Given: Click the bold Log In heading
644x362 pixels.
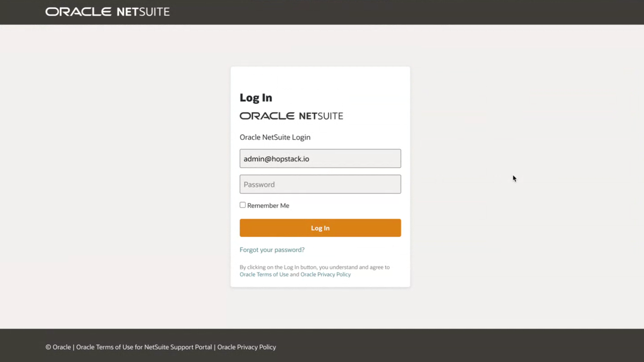Looking at the screenshot, I should pyautogui.click(x=256, y=98).
